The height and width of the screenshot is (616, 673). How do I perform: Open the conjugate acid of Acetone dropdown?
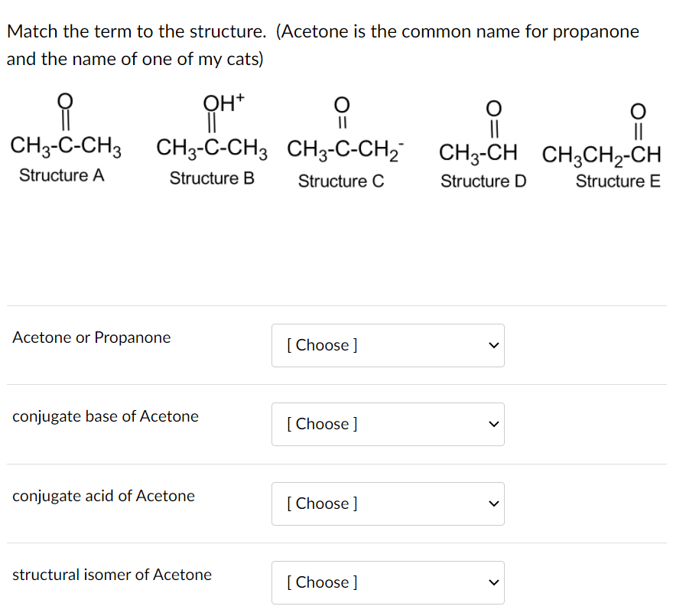(x=388, y=504)
